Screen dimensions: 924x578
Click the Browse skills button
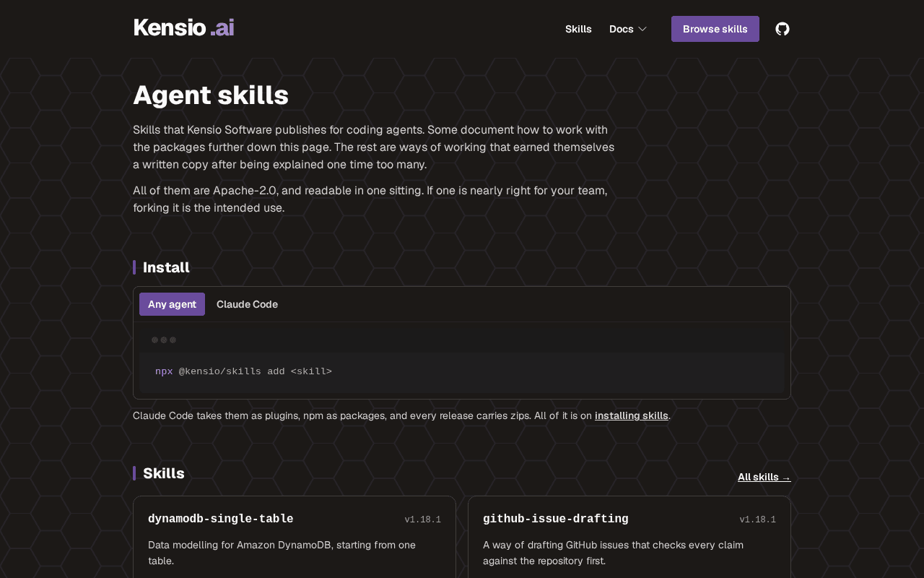pos(715,29)
